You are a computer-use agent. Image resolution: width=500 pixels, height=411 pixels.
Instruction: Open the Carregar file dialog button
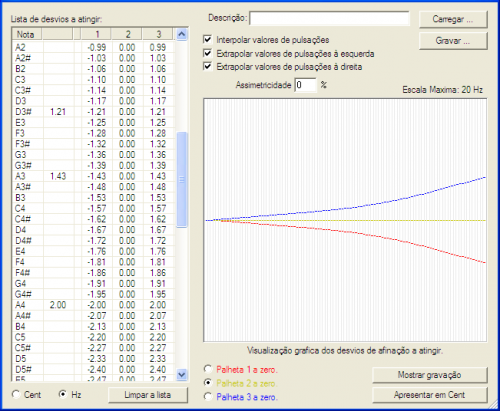pos(453,19)
